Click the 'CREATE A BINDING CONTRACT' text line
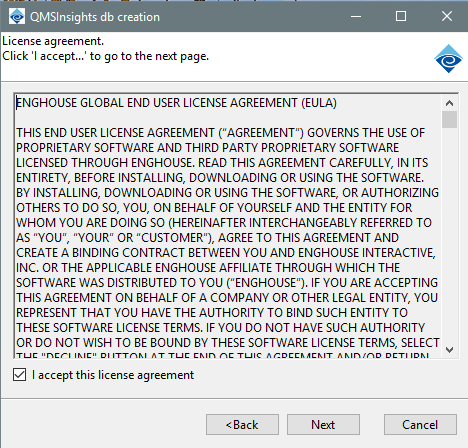The image size is (468, 448). tap(226, 253)
